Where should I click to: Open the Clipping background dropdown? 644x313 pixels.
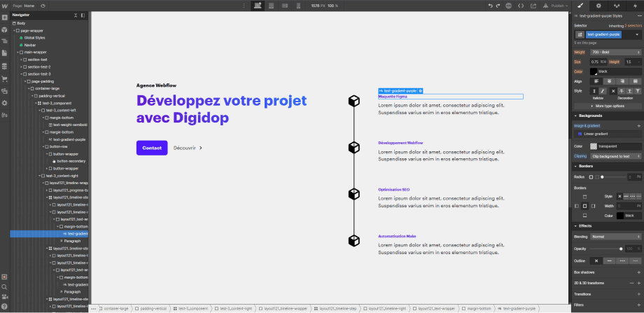click(x=615, y=156)
